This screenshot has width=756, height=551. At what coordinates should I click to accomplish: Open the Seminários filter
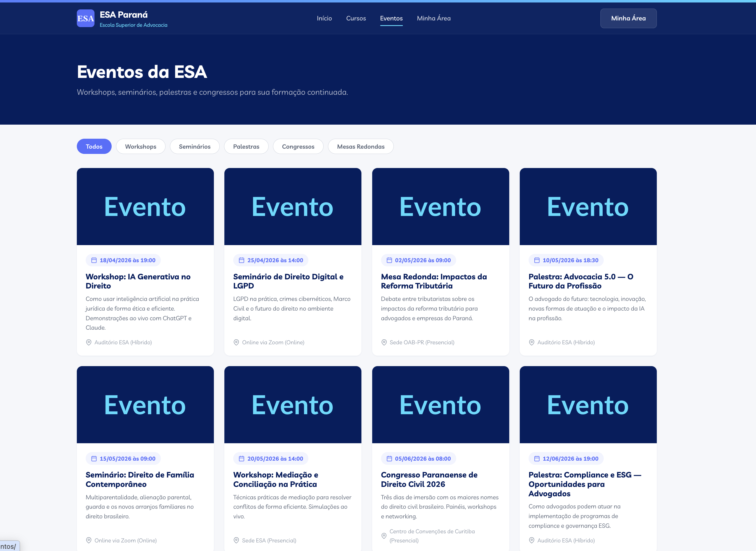click(x=195, y=146)
